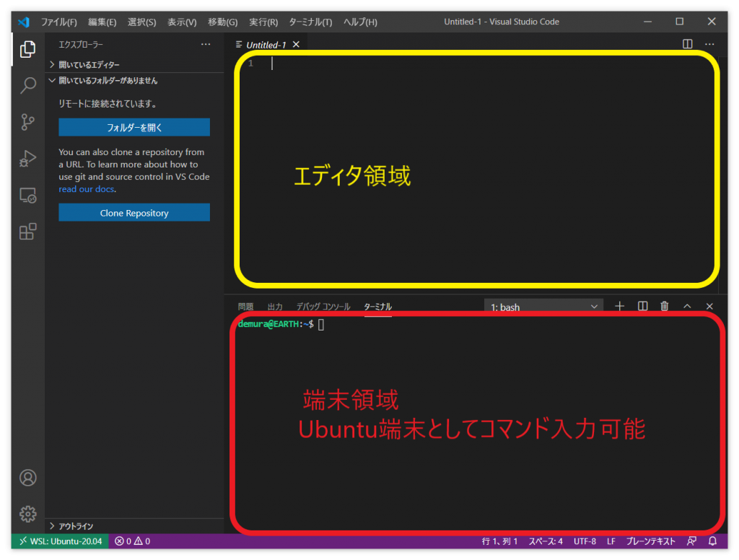Open the Remote Explorer view

27,196
